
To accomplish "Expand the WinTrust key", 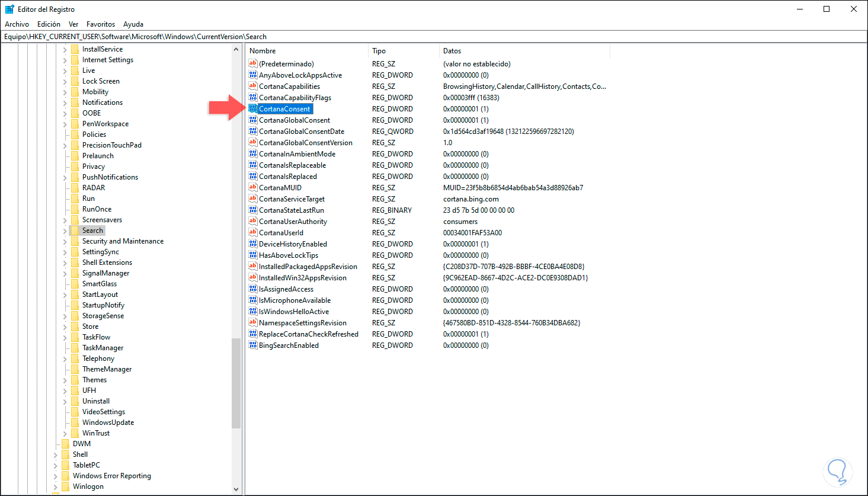I will [x=65, y=433].
